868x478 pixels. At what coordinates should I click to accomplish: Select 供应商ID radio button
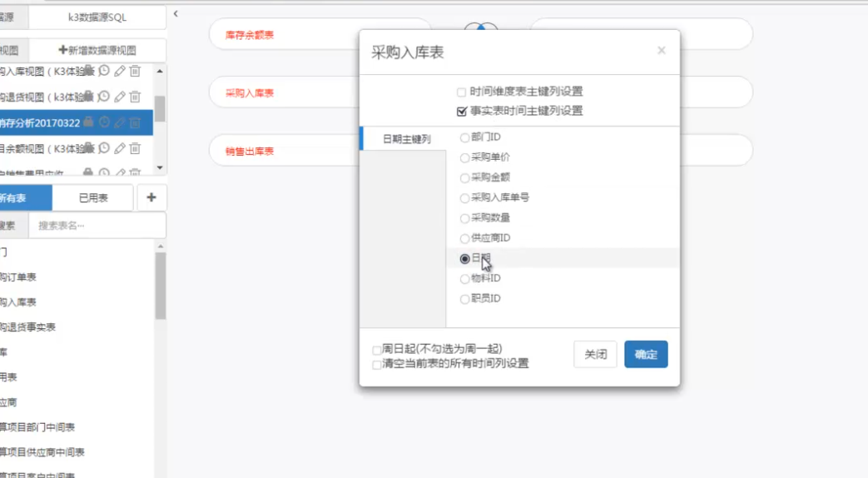(464, 238)
